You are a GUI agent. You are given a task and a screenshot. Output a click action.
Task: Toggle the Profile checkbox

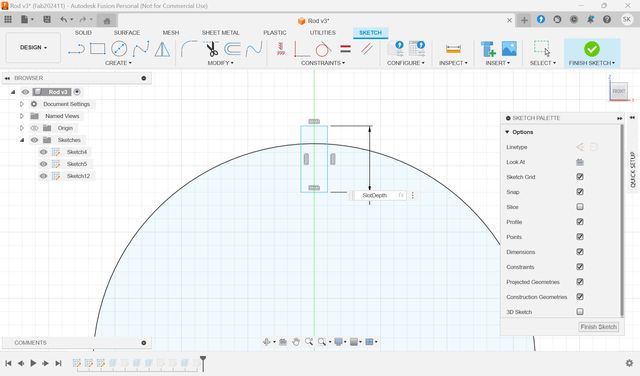580,222
